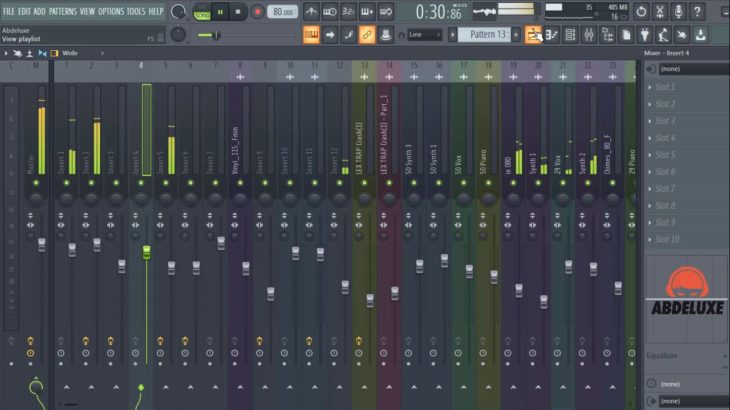Mute mixer track Insert 5
Screen dimensions: 730x410
[x=166, y=183]
